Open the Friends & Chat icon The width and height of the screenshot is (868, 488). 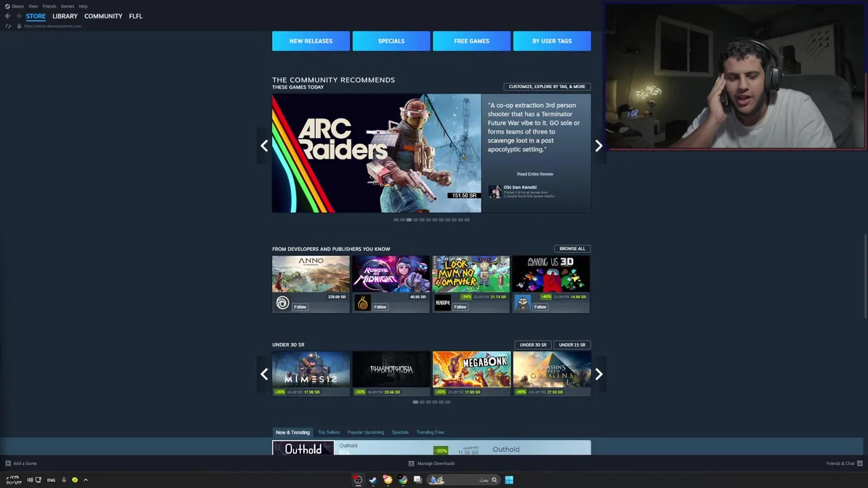pos(859,464)
